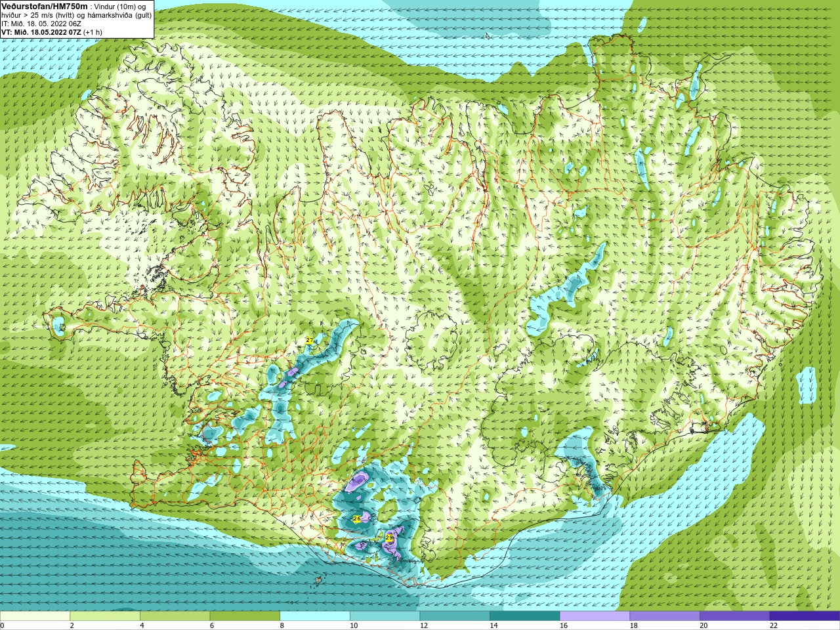Screen dimensions: 840x630
Task: Click the yellow gust label 29
Action: pos(389,537)
